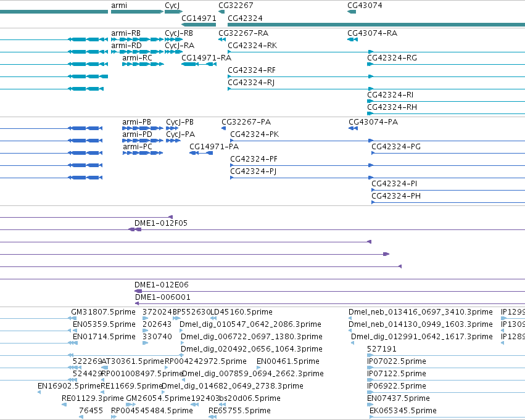Image resolution: width=525 pixels, height=420 pixels.
Task: Click the CycJ-RA transcript label
Action: coord(180,46)
